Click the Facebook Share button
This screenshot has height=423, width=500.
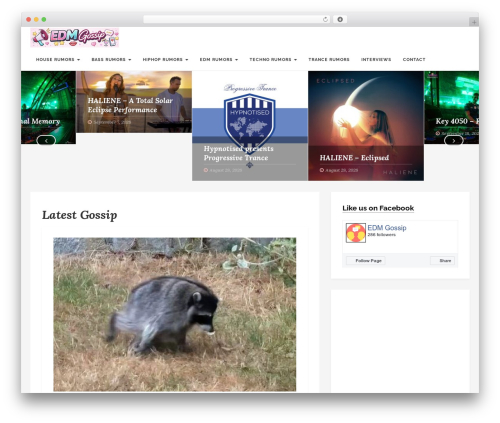pyautogui.click(x=442, y=261)
